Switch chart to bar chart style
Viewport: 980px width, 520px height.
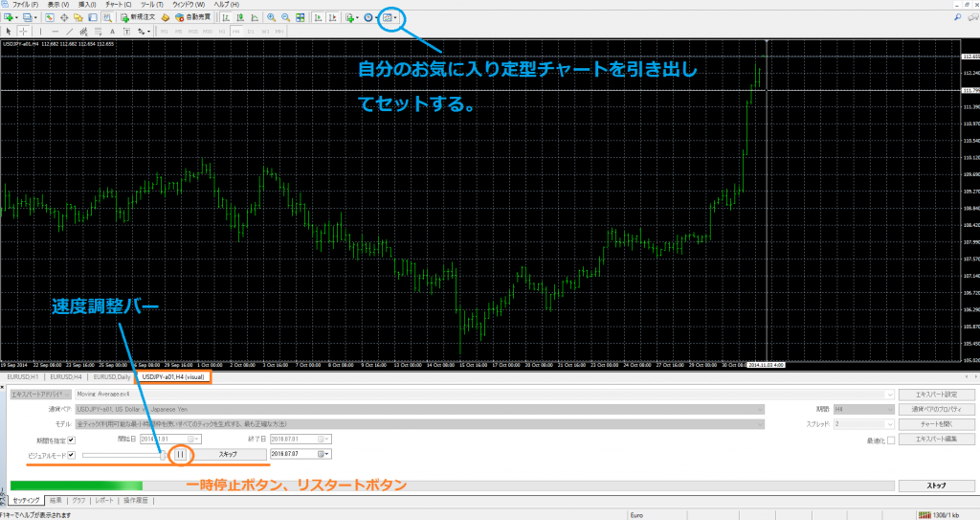(x=226, y=17)
